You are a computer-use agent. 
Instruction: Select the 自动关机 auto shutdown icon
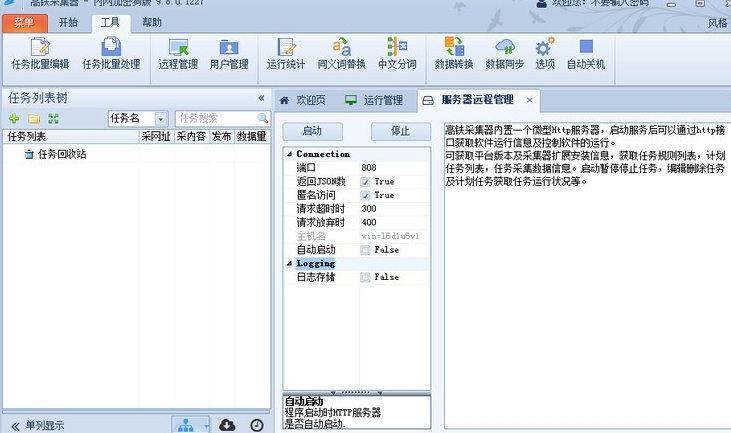pyautogui.click(x=585, y=54)
